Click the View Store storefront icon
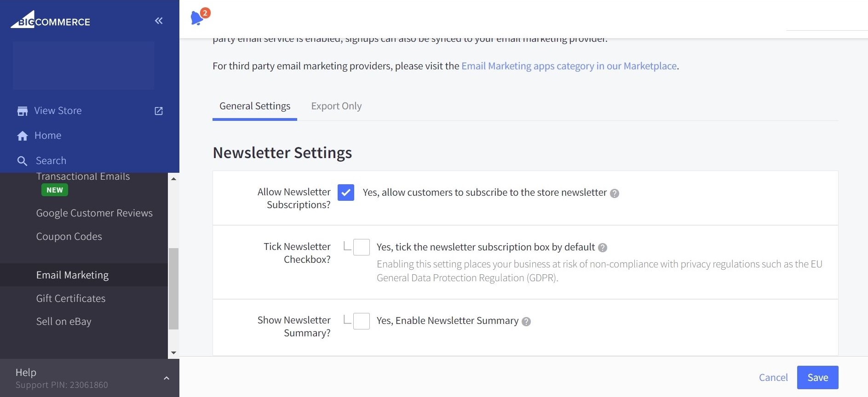Viewport: 868px width, 397px height. pyautogui.click(x=22, y=111)
